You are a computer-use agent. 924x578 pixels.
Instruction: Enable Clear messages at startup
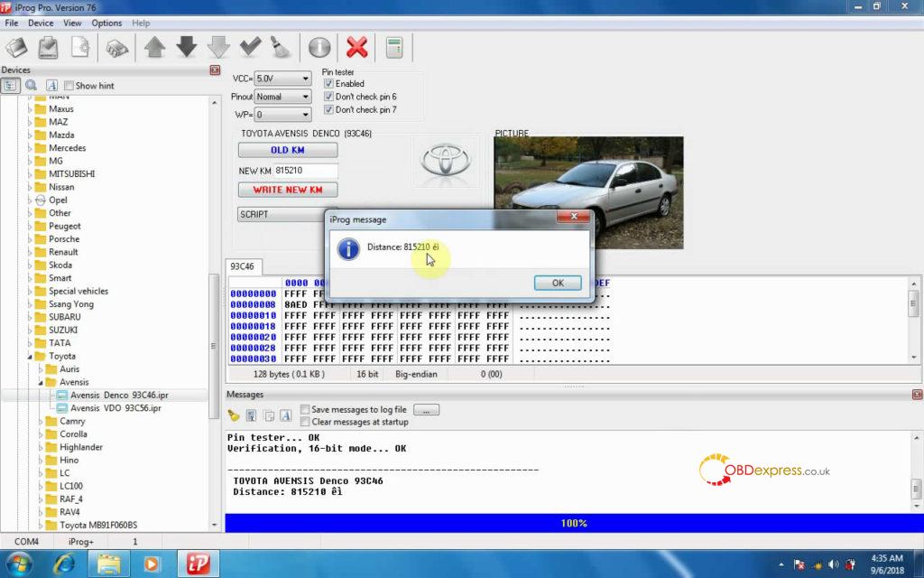tap(305, 422)
